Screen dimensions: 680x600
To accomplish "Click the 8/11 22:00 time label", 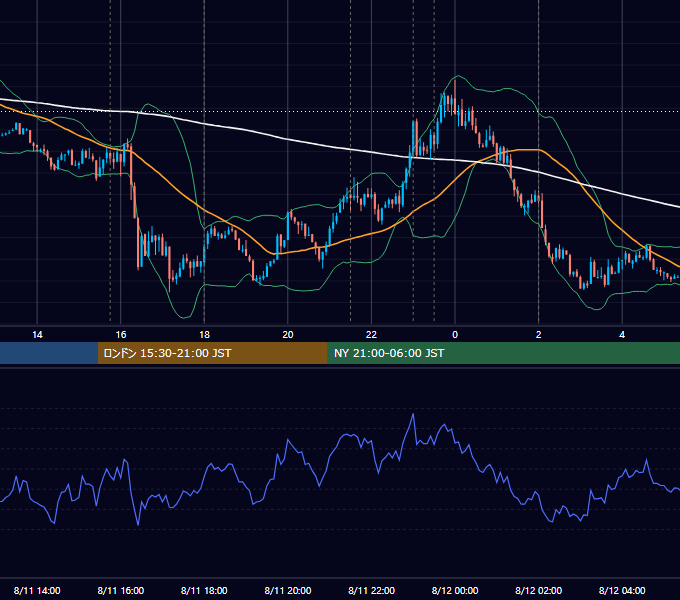I will tap(371, 590).
